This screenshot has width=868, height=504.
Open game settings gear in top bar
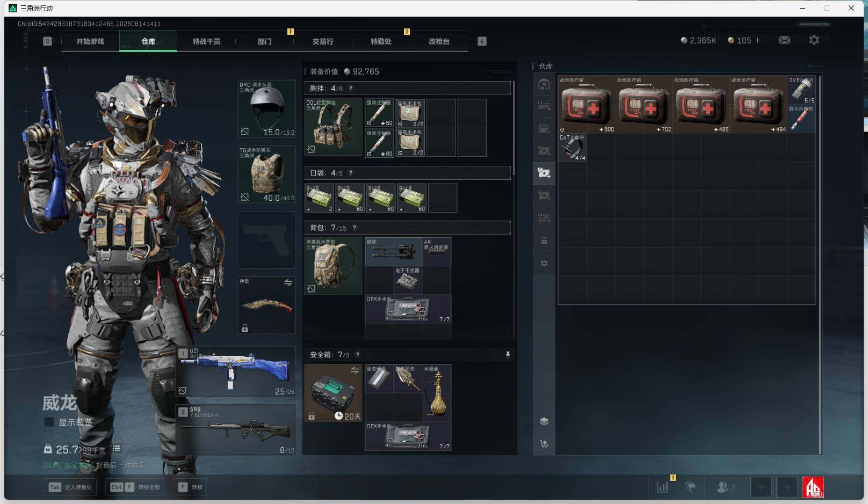point(814,40)
